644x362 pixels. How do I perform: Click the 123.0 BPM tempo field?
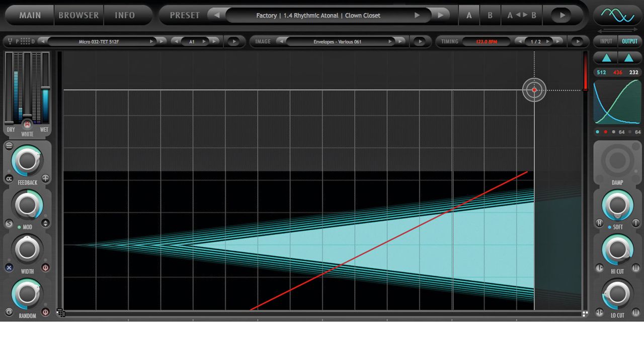point(487,42)
